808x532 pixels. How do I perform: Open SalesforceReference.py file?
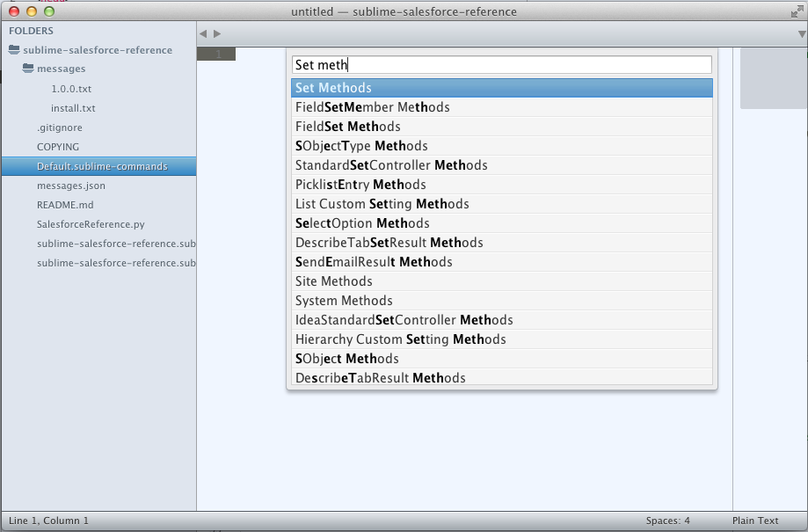(90, 224)
